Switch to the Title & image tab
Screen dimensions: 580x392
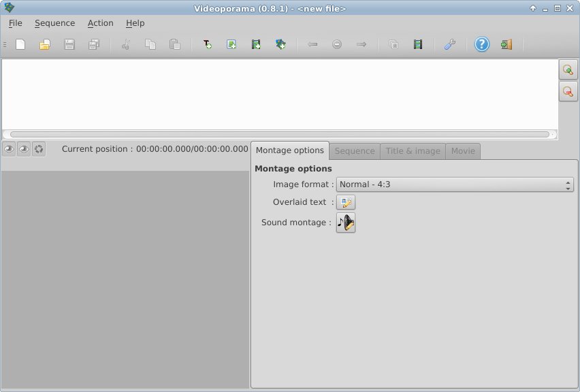pos(413,151)
